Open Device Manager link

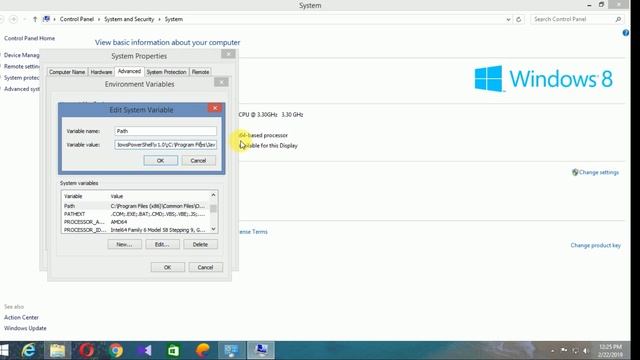pyautogui.click(x=22, y=55)
